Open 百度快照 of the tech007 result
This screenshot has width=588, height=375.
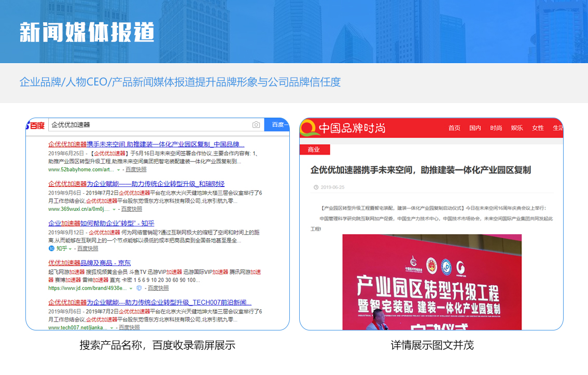click(x=130, y=327)
